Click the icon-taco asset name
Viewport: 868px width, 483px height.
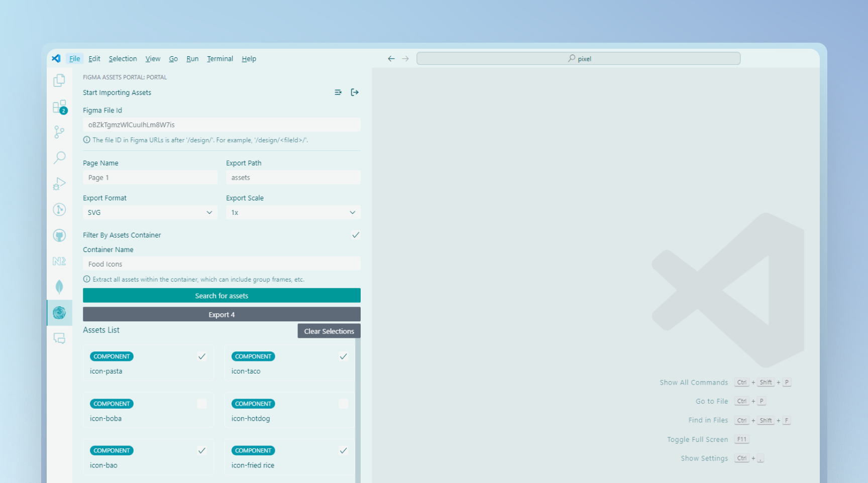[246, 372]
